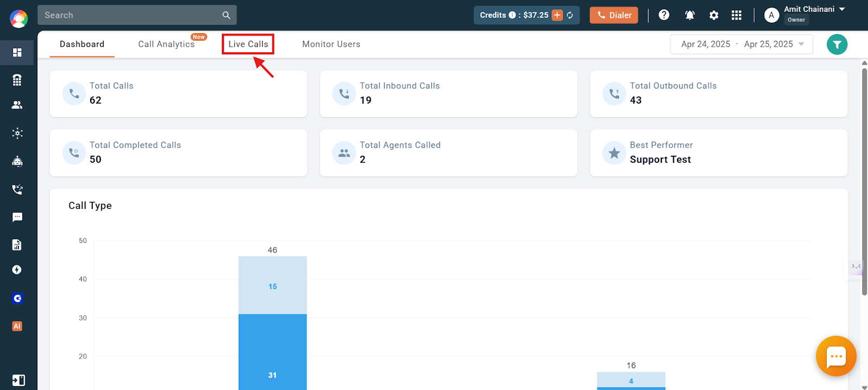The image size is (868, 390).
Task: Open the teal filter funnel button
Action: [837, 44]
